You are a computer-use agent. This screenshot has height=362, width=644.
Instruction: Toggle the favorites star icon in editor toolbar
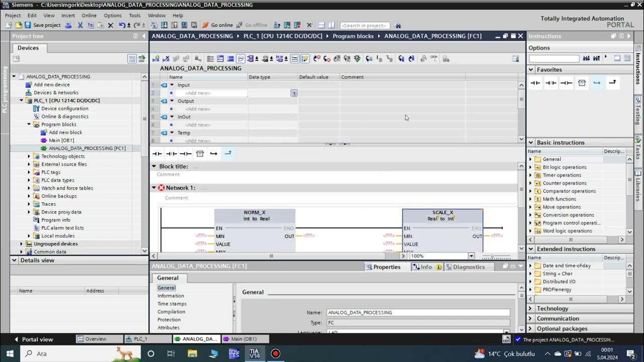click(305, 59)
